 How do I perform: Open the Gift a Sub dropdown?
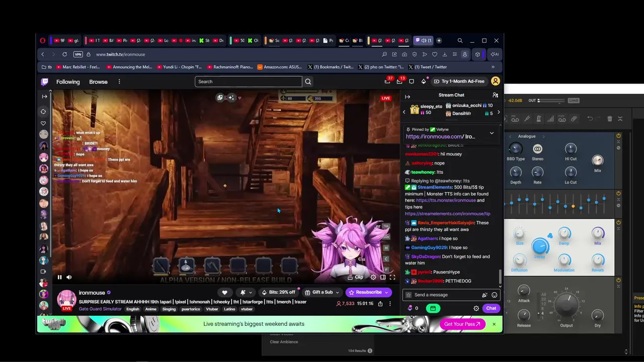tap(322, 292)
